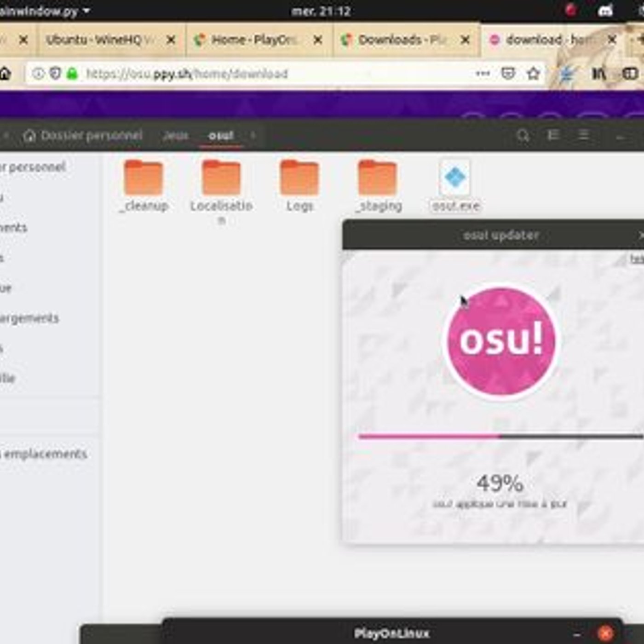This screenshot has height=644, width=644.
Task: Close the Downloads - PlayOnLinux tab
Action: point(465,40)
